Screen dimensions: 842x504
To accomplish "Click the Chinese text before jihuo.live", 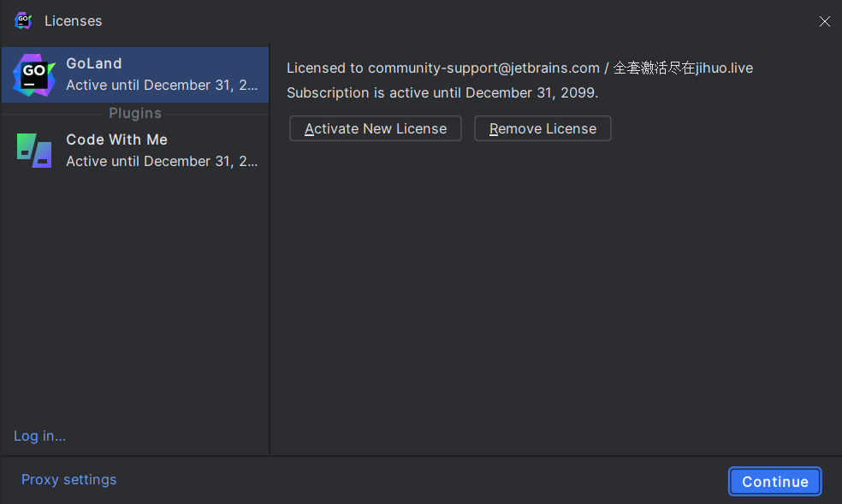I will (654, 68).
